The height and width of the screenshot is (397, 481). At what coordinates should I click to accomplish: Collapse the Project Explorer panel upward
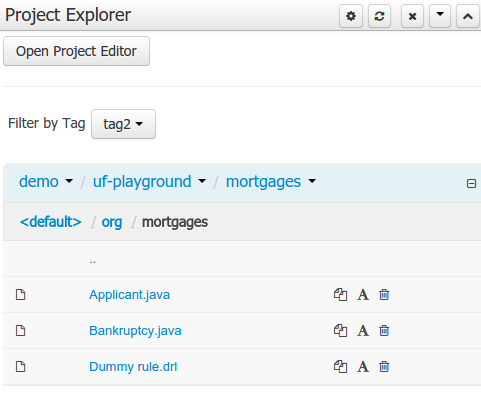click(468, 16)
